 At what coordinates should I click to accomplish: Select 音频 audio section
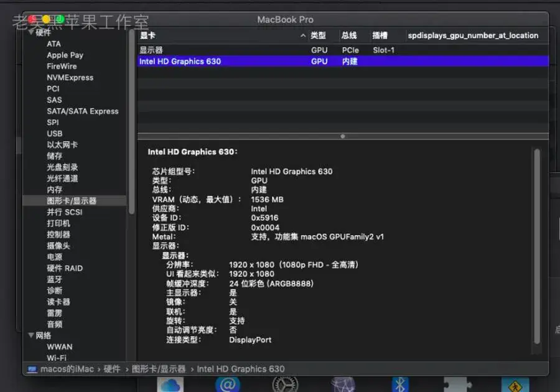click(x=54, y=324)
